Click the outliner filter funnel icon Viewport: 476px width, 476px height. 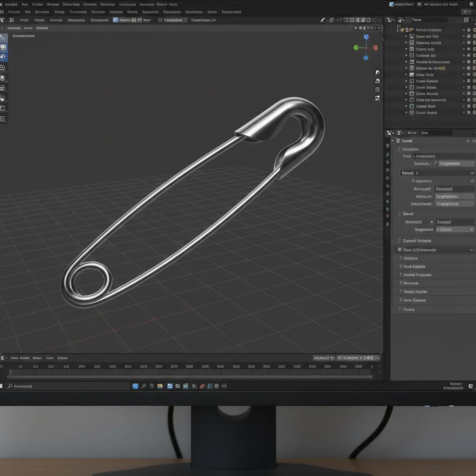pos(466,20)
